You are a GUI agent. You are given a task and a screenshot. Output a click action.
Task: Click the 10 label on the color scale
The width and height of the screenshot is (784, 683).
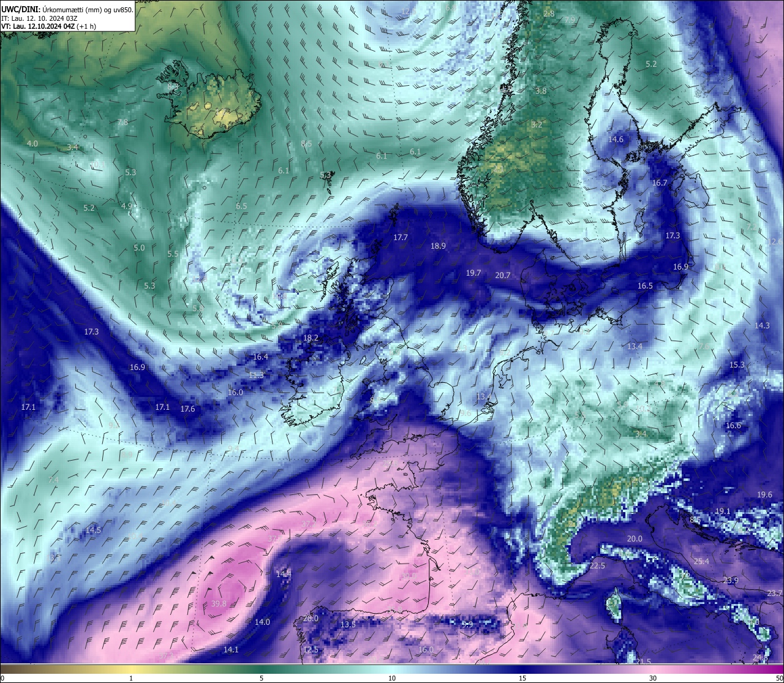pos(392,678)
